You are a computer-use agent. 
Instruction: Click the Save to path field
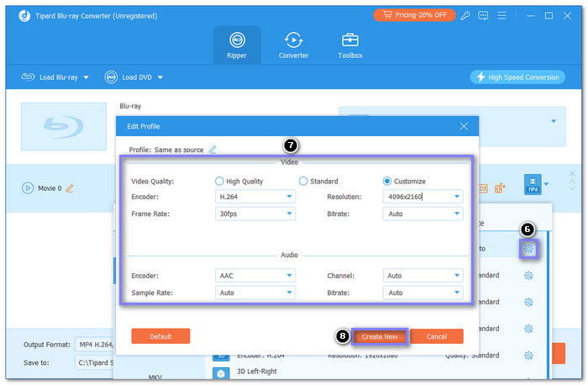pos(95,362)
